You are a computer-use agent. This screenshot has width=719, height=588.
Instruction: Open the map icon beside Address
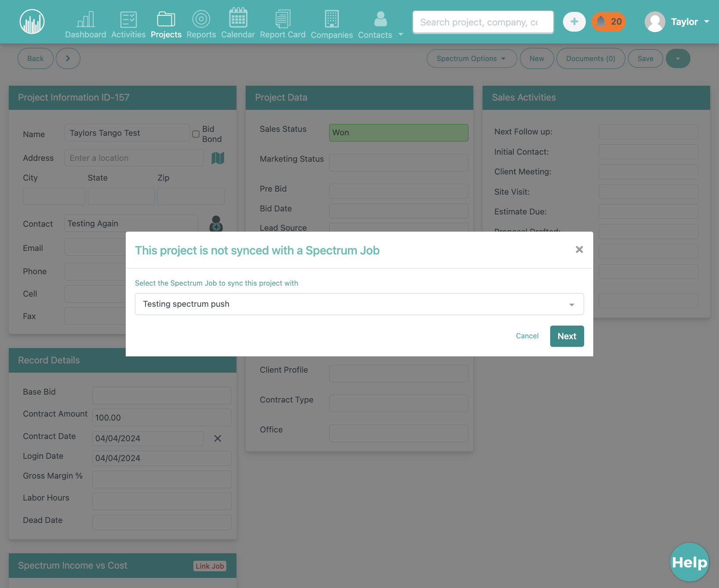pos(218,158)
